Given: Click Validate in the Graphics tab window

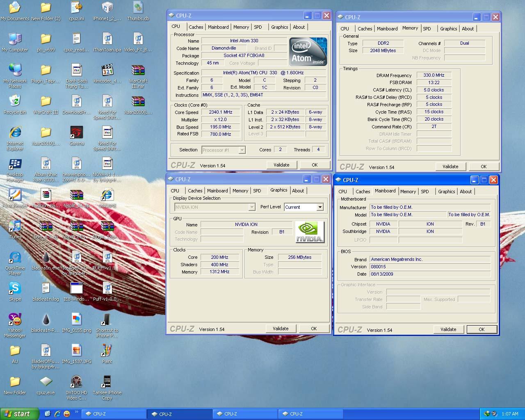Looking at the screenshot, I should (281, 329).
